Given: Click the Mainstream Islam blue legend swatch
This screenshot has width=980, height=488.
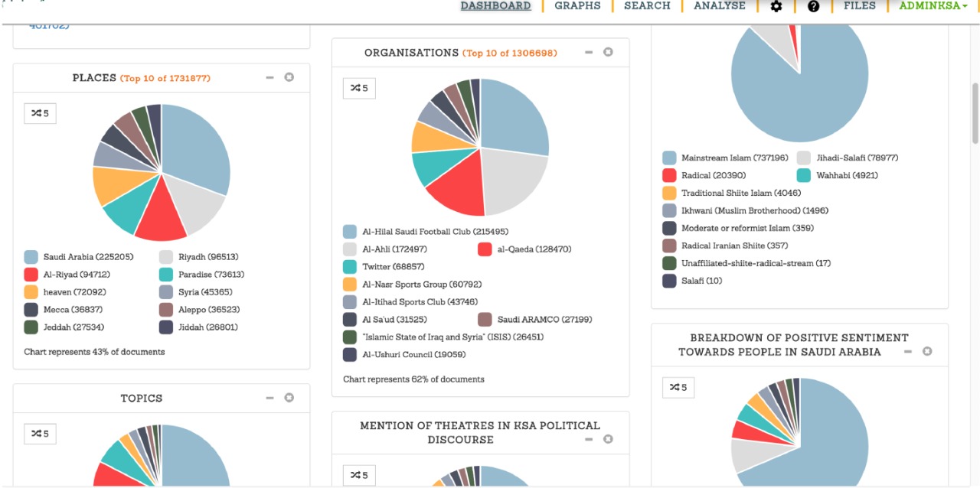Looking at the screenshot, I should [669, 158].
